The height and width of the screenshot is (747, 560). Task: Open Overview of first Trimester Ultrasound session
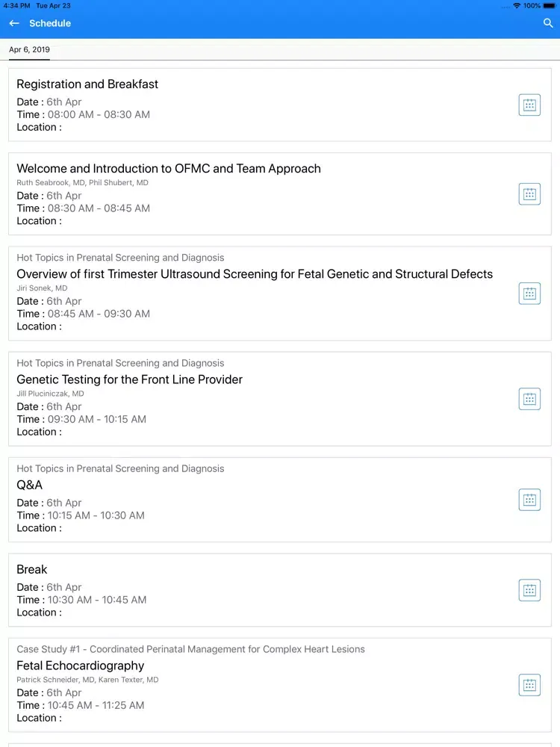tap(255, 274)
